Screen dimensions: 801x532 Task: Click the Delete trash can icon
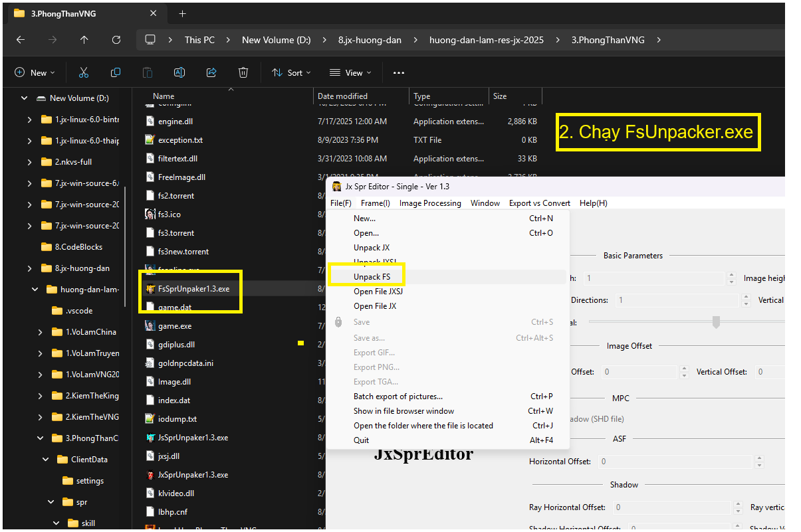point(243,72)
